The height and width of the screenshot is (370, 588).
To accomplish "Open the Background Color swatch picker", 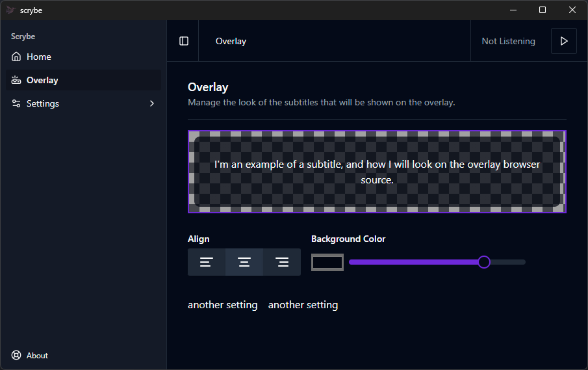I will (x=327, y=262).
